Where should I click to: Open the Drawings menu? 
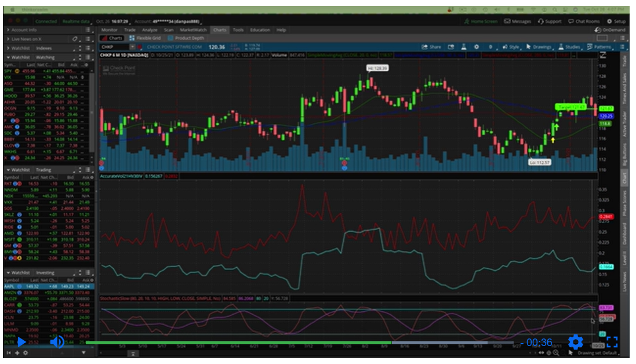click(539, 47)
